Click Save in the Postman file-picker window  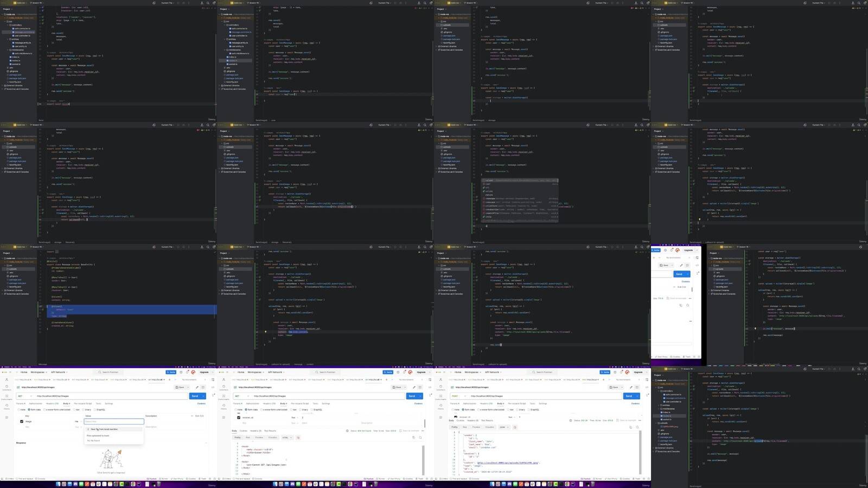[180, 387]
